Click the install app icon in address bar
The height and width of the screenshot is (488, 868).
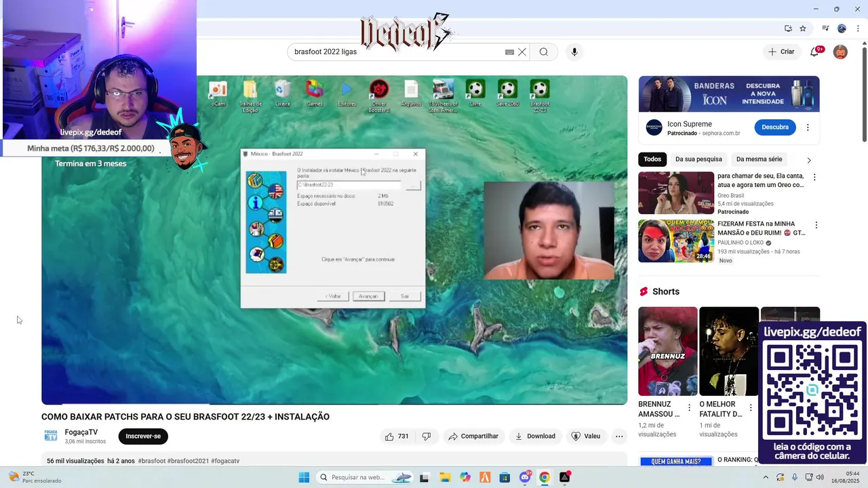pos(788,28)
